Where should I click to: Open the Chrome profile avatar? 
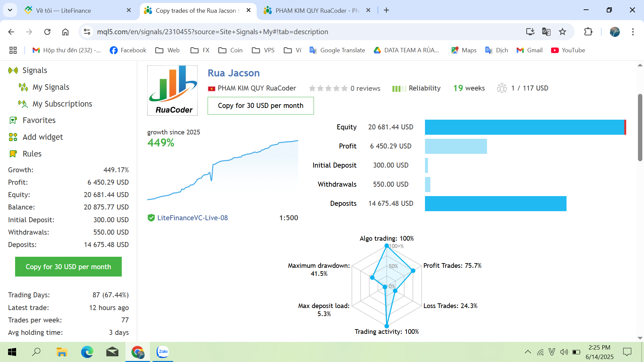614,32
